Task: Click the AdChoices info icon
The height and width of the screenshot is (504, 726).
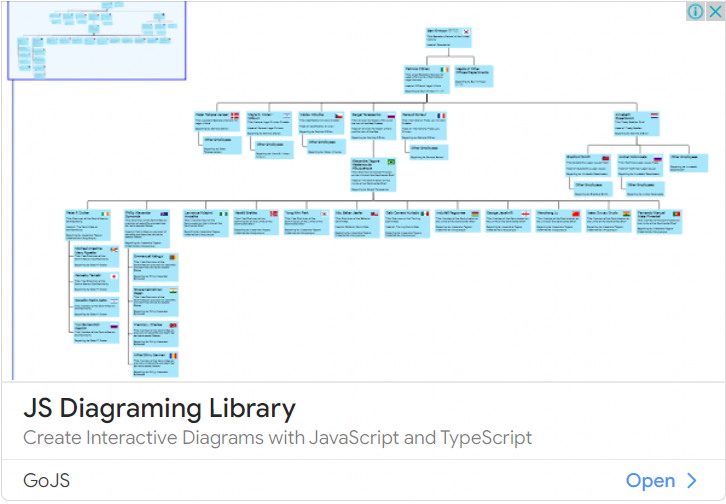Action: [695, 11]
